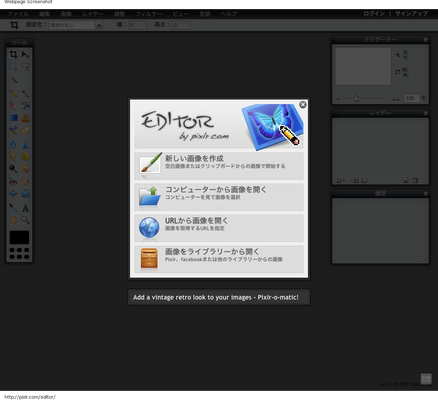Open the 調整 menu
Image resolution: width=438 pixels, height=400 pixels.
(x=119, y=14)
